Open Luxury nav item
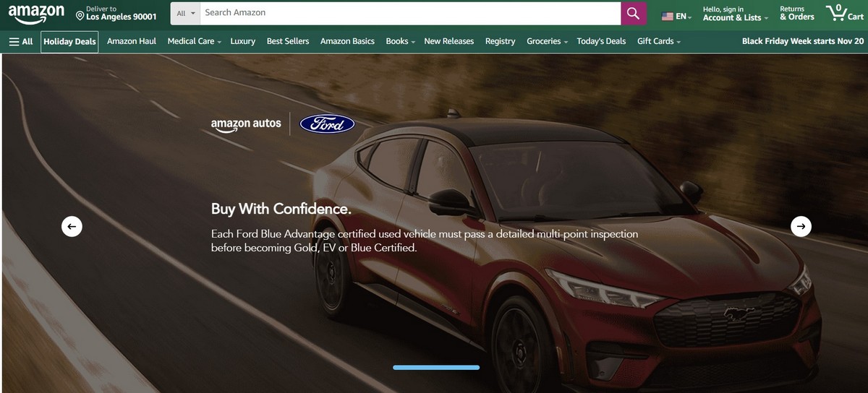Viewport: 868px width, 393px height. (243, 41)
